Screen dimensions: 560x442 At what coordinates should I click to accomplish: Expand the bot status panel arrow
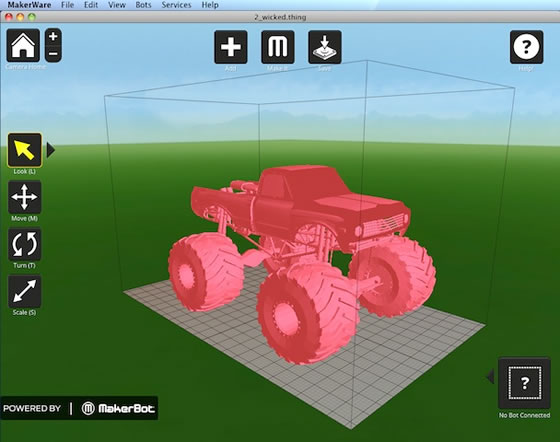pyautogui.click(x=490, y=376)
